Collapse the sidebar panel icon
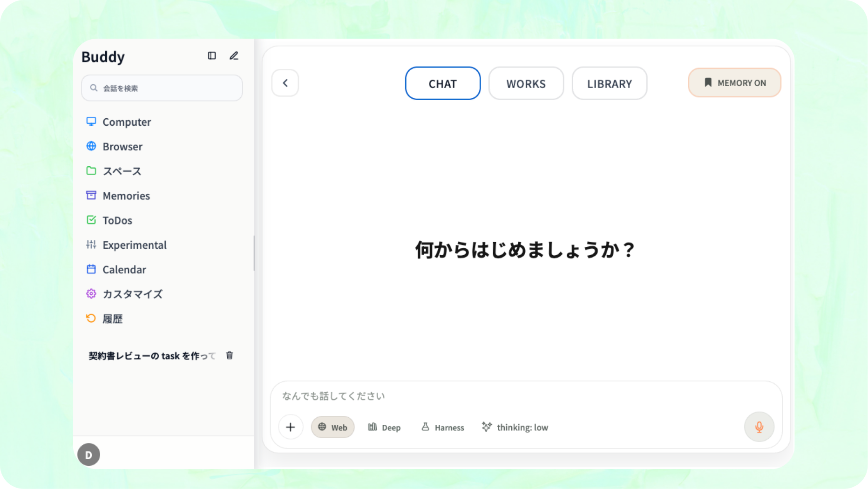Screen dimensions: 868x489 pyautogui.click(x=212, y=56)
